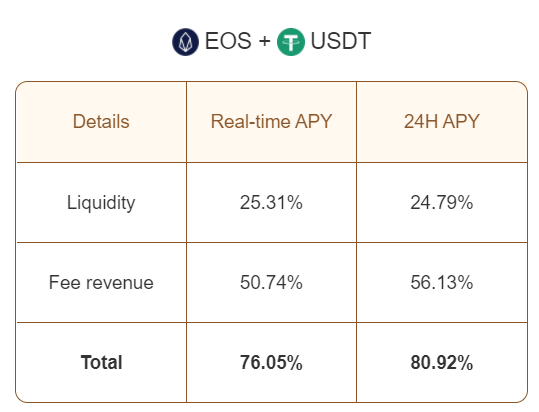This screenshot has width=539, height=412.
Task: Select the USDT token label
Action: pos(341,41)
